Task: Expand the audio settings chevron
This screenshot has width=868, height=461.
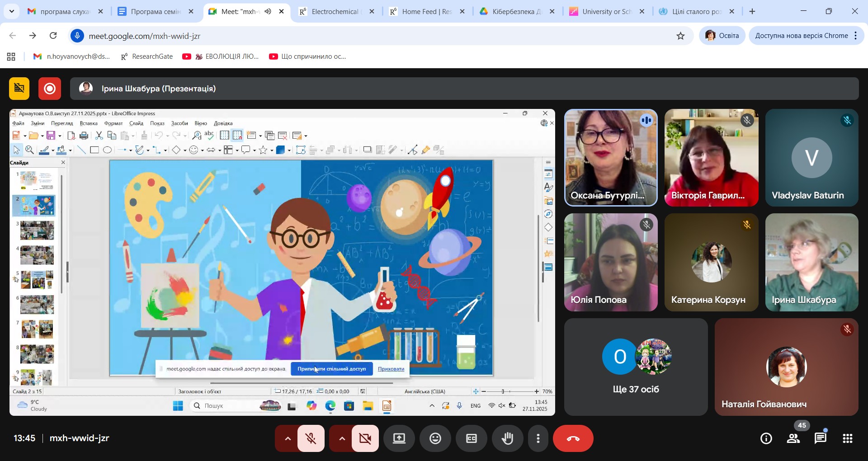Action: pos(288,438)
